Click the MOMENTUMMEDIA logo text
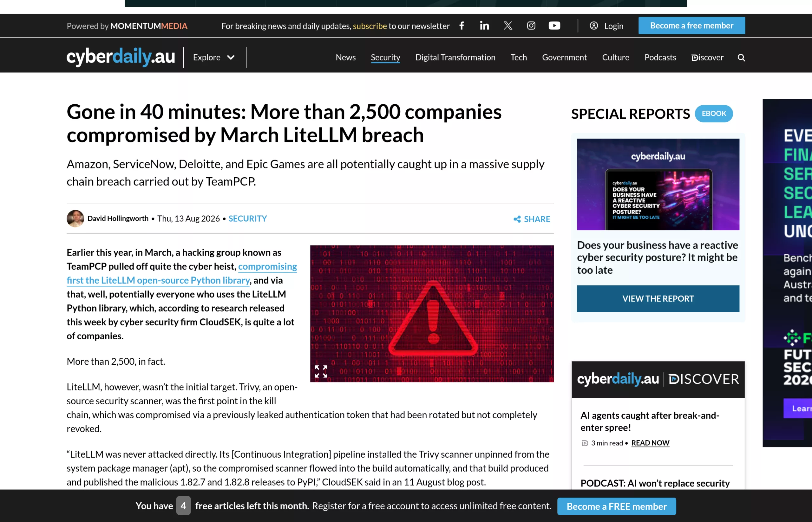The height and width of the screenshot is (522, 812). coord(148,26)
